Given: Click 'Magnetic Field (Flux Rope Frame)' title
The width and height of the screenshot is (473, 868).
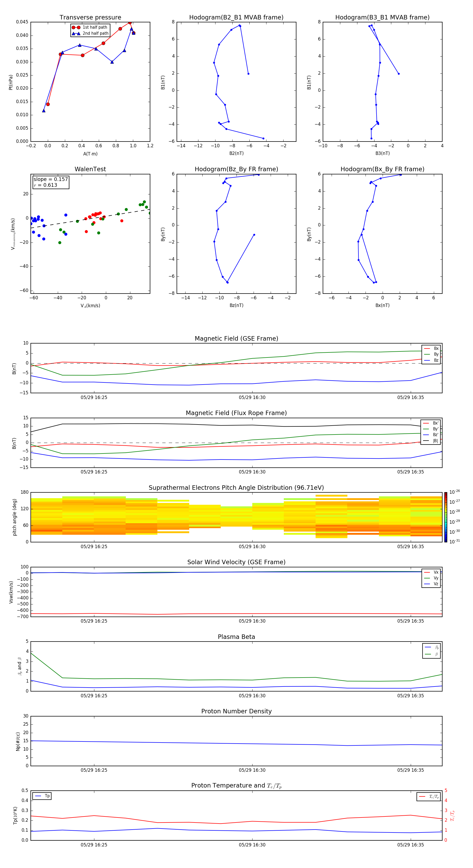Looking at the screenshot, I should 236,413.
